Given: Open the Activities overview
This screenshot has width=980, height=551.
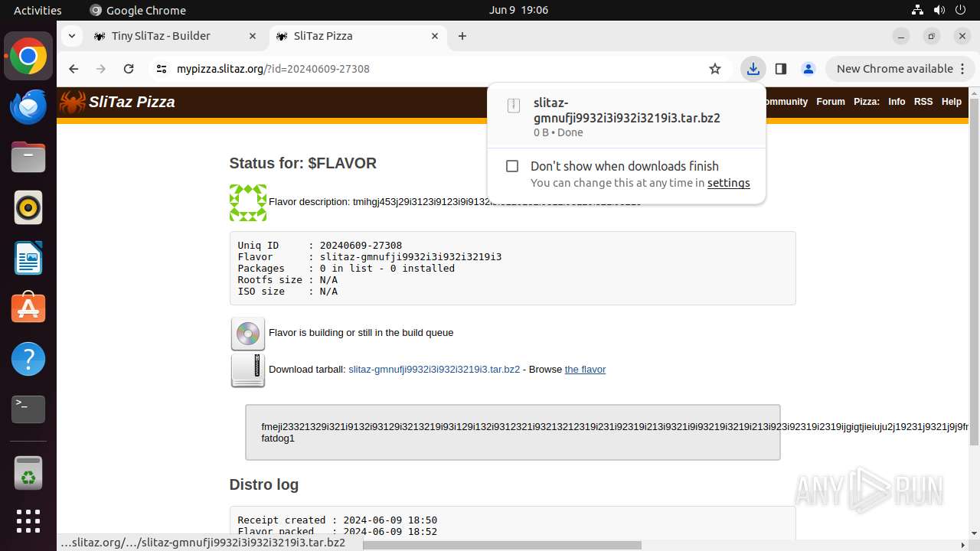Looking at the screenshot, I should pos(38,10).
